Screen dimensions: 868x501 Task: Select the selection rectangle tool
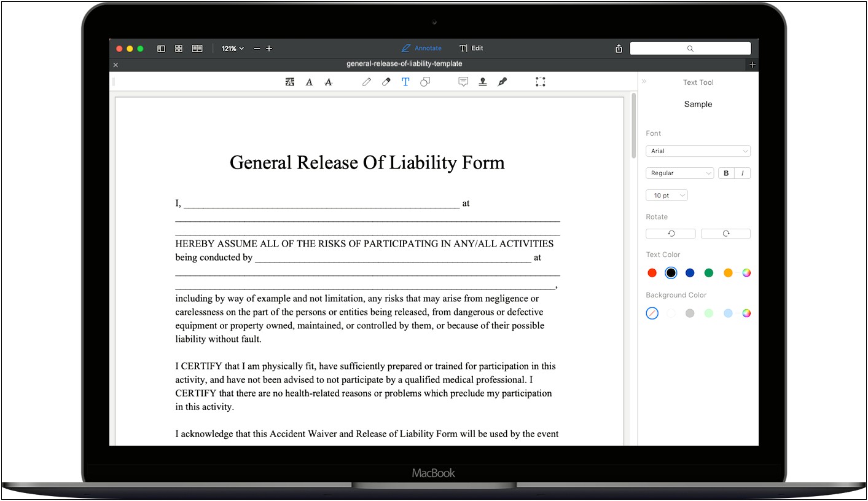tap(541, 82)
